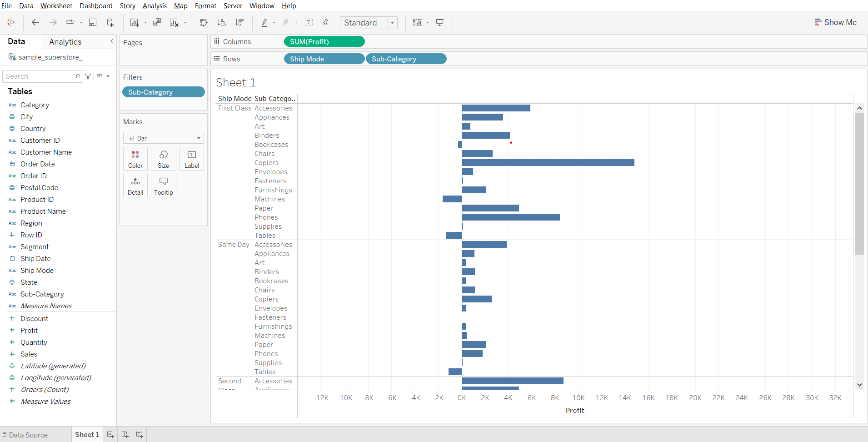
Task: Click the Duplicate worksheet icon
Action: coord(157,22)
